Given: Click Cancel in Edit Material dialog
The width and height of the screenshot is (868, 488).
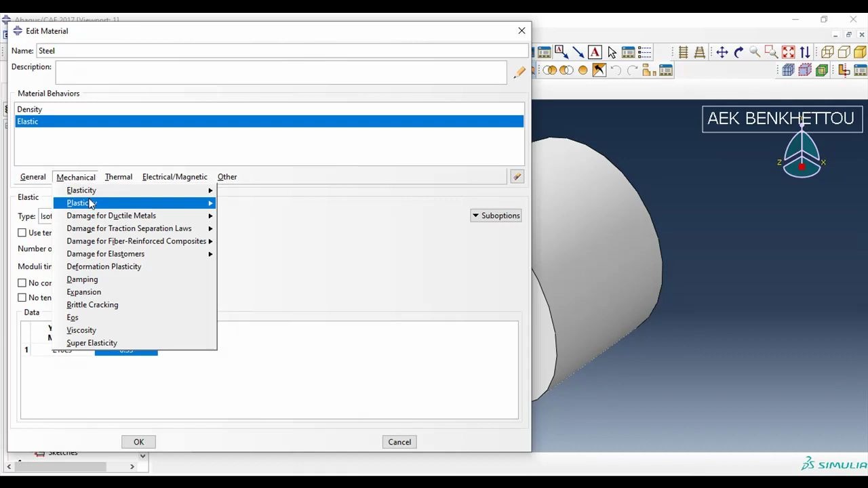Looking at the screenshot, I should pos(399,442).
